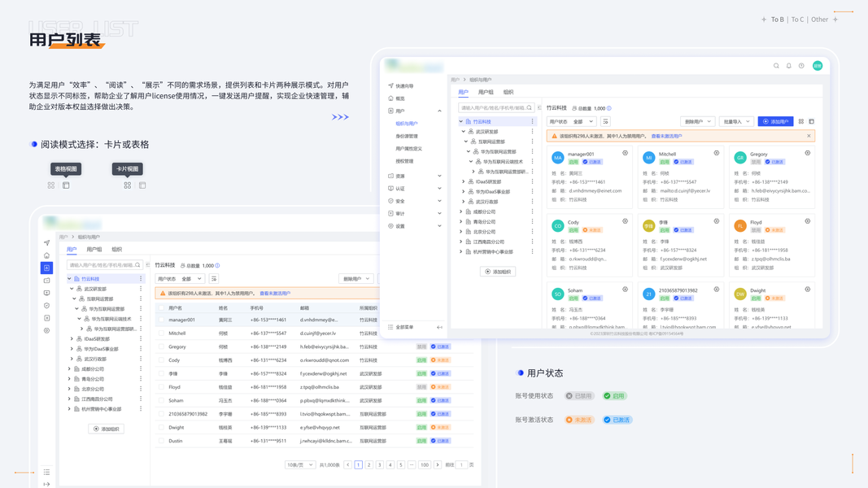Open 身份源管理 in card view sidebar
Screen dimensions: 868x488
(407, 136)
